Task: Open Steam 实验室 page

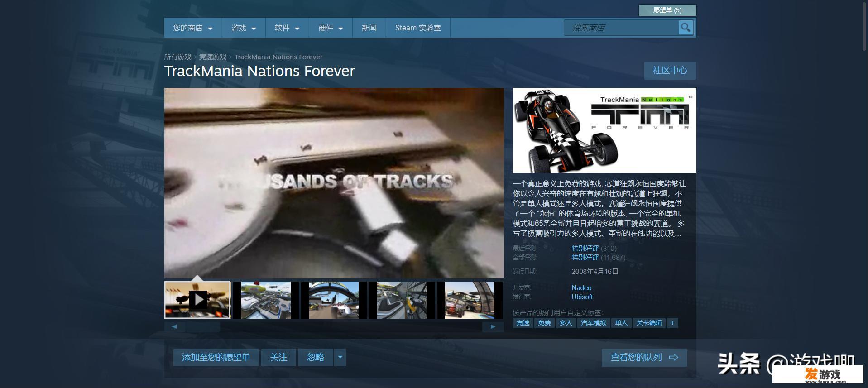Action: tap(418, 28)
